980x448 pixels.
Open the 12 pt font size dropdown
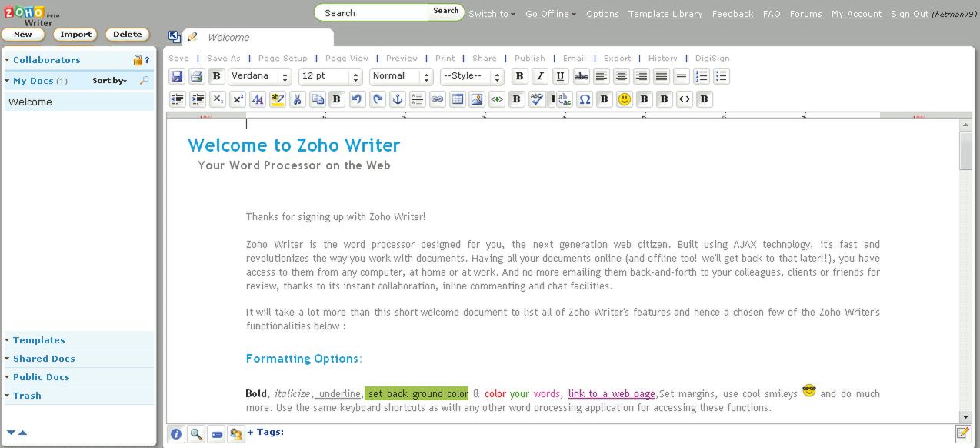(x=331, y=76)
